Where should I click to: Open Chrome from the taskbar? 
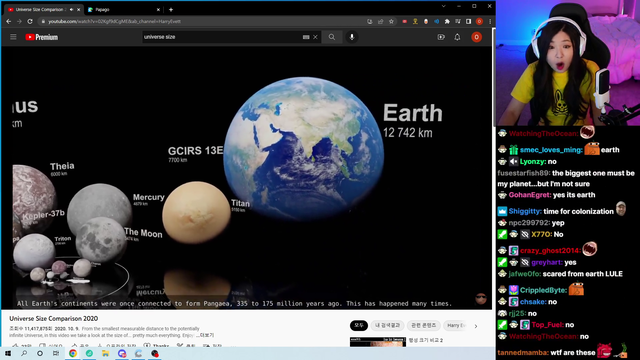coord(73,353)
